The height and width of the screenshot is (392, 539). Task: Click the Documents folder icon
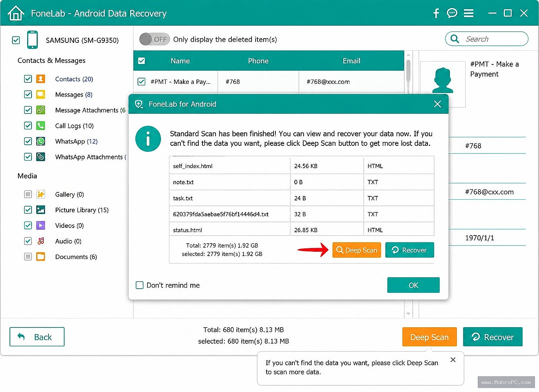[41, 256]
